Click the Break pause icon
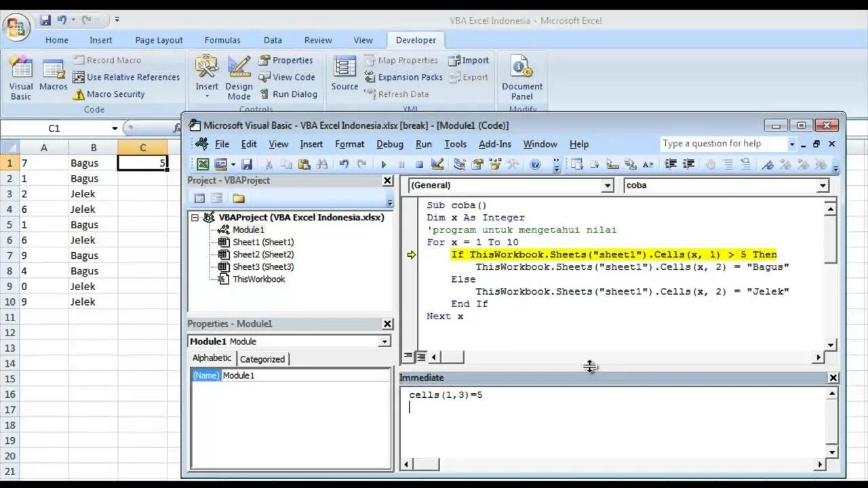 click(401, 164)
